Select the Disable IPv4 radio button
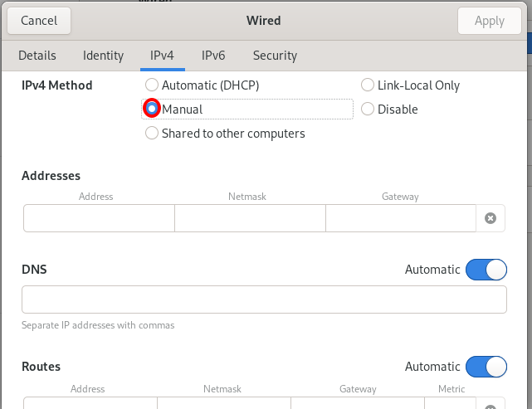This screenshot has width=532, height=409. (368, 110)
